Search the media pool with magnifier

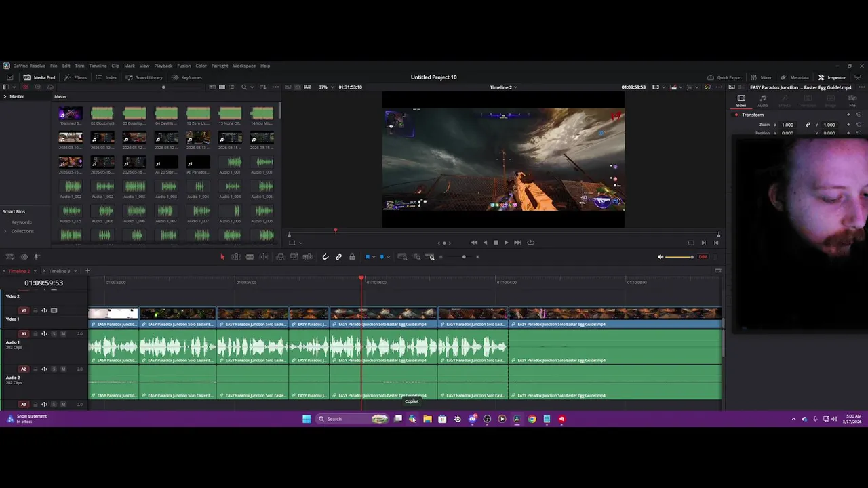(244, 87)
